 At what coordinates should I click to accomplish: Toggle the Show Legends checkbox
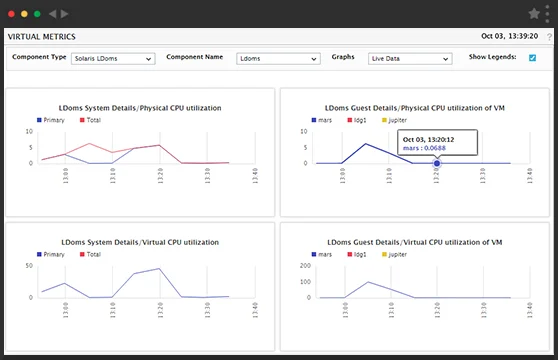click(532, 58)
